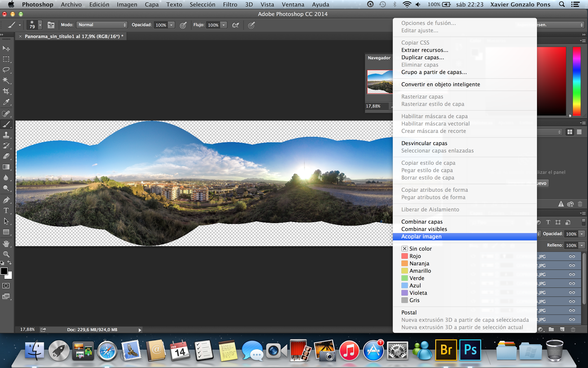
Task: Select the Gradient tool
Action: click(6, 167)
